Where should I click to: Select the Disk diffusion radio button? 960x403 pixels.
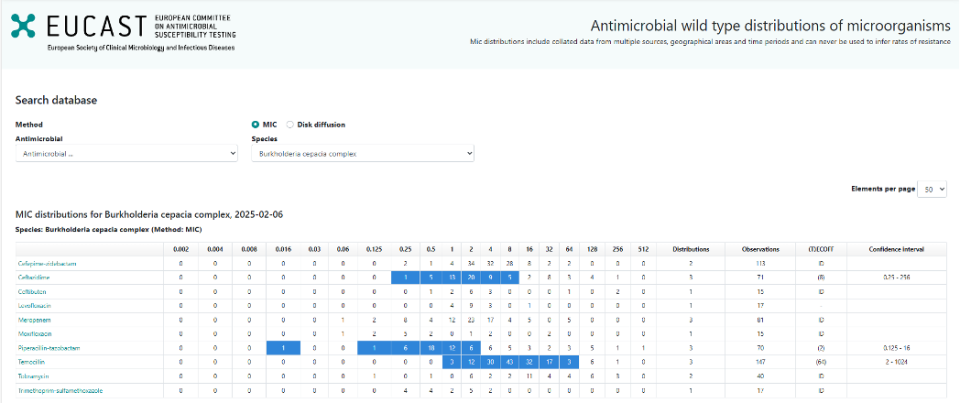290,125
